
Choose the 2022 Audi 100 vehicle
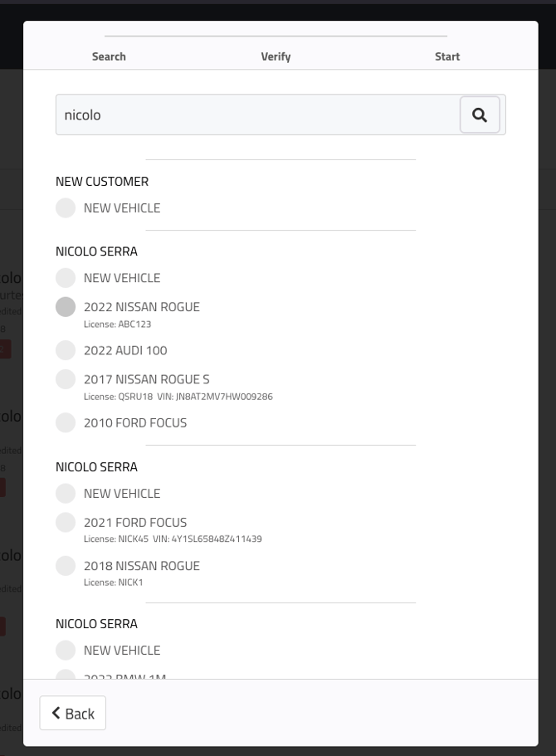click(66, 350)
